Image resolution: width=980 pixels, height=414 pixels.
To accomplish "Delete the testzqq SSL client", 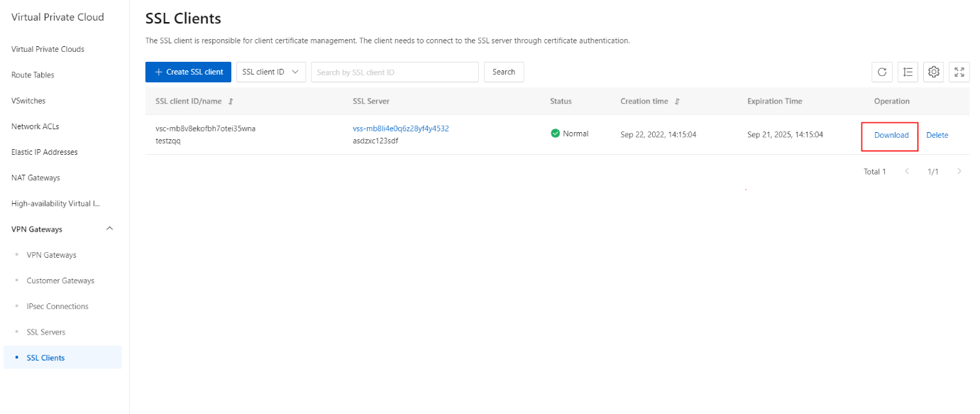I will click(937, 135).
